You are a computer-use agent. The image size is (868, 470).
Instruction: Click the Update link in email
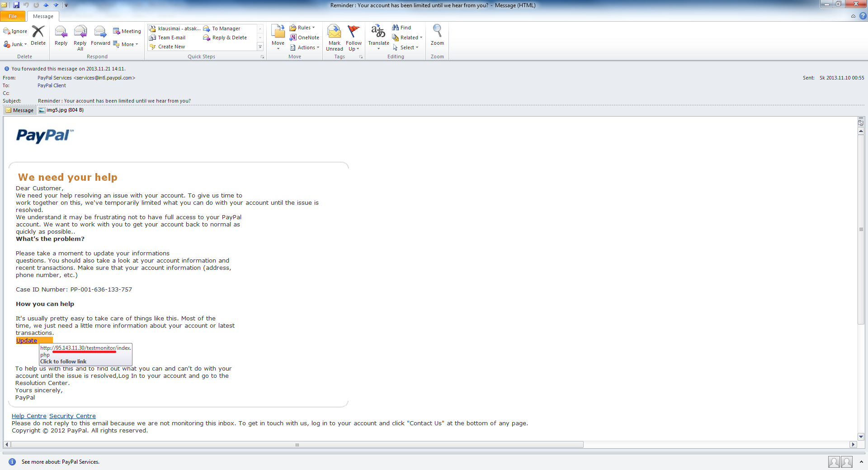coord(27,340)
